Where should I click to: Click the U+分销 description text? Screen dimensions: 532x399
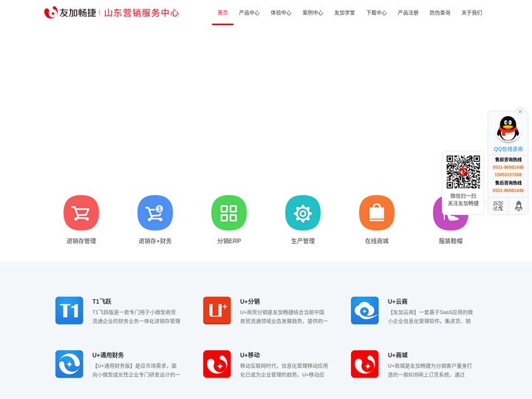(x=284, y=316)
